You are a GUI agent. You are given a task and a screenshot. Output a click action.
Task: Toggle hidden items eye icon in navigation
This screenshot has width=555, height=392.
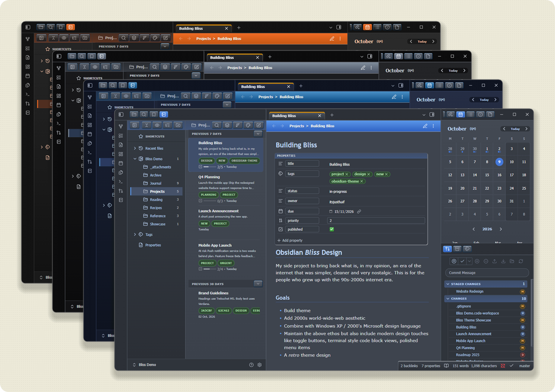coord(157,125)
